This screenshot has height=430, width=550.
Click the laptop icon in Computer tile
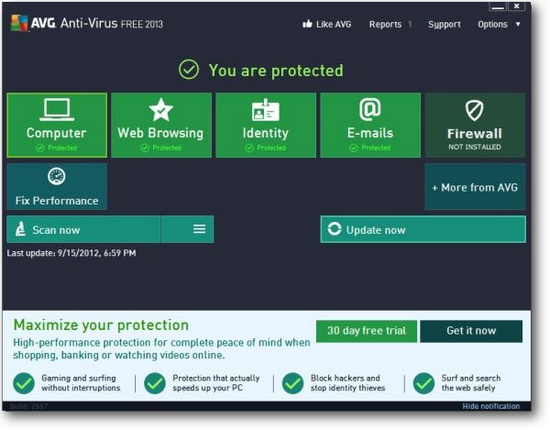(57, 110)
